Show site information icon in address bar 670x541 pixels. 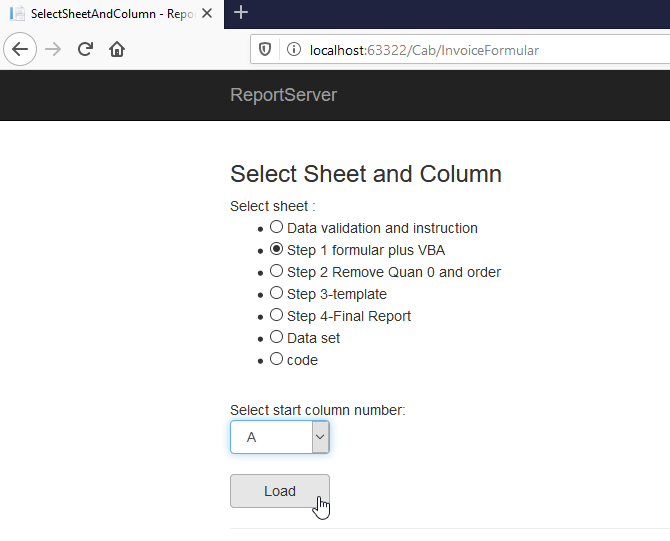[293, 49]
